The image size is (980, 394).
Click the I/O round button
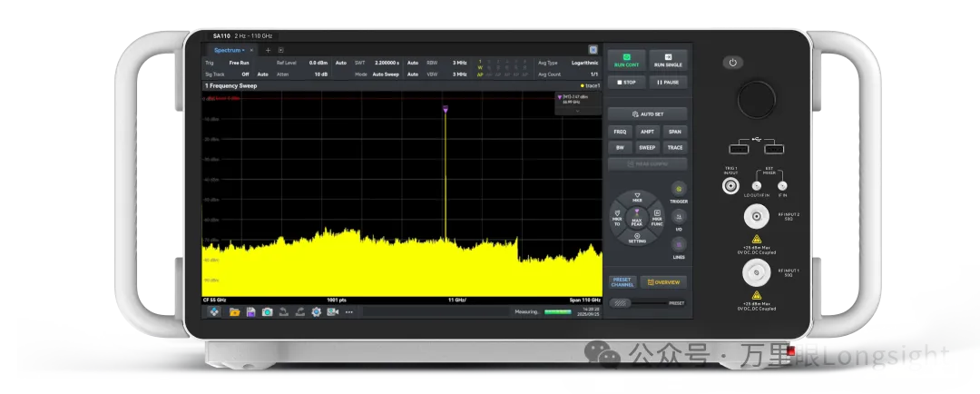[679, 217]
